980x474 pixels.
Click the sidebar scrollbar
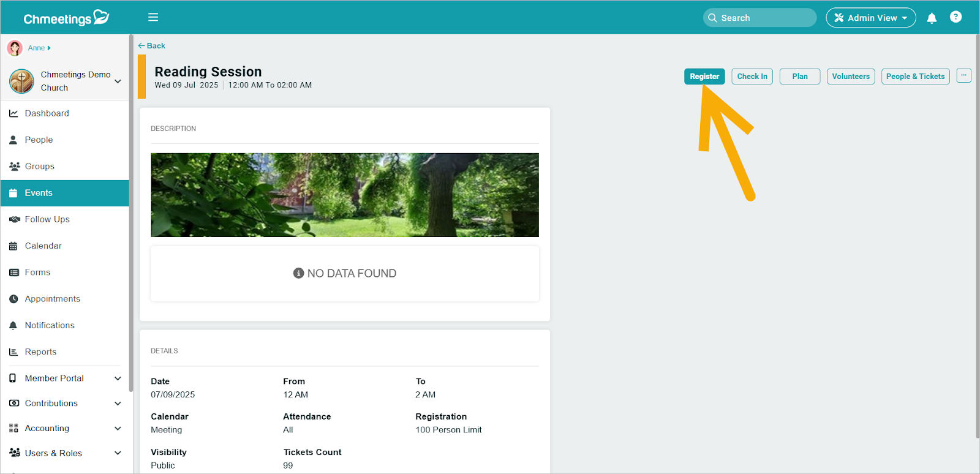pyautogui.click(x=131, y=213)
